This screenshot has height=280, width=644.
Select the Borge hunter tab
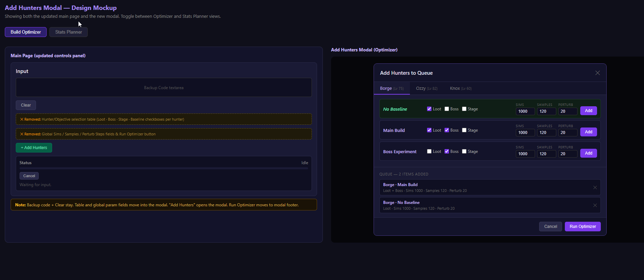[391, 88]
